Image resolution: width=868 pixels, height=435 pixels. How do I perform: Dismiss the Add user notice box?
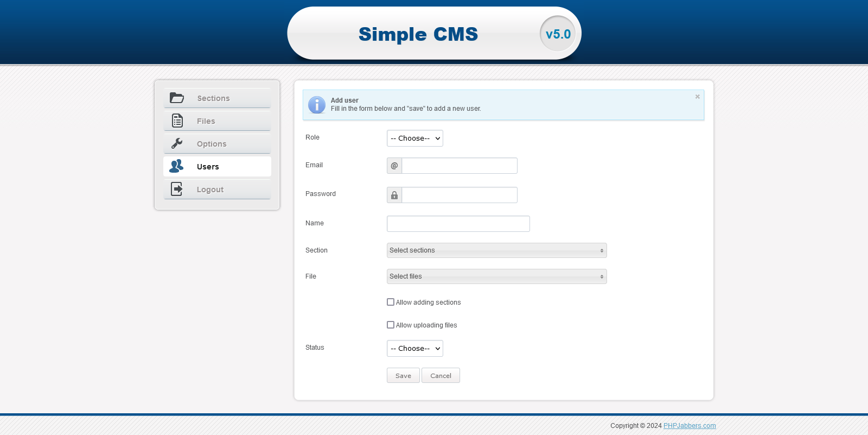point(698,97)
